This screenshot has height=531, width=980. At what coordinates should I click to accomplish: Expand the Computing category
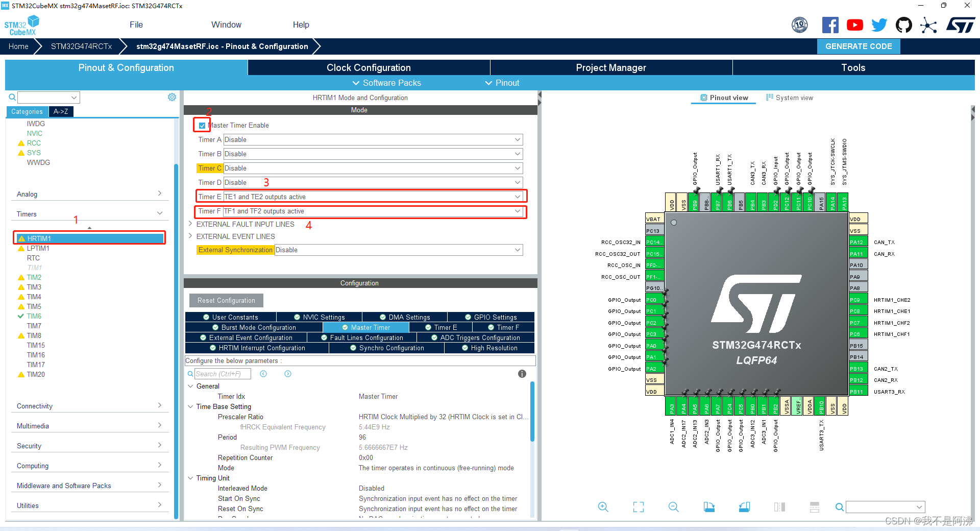click(x=159, y=465)
